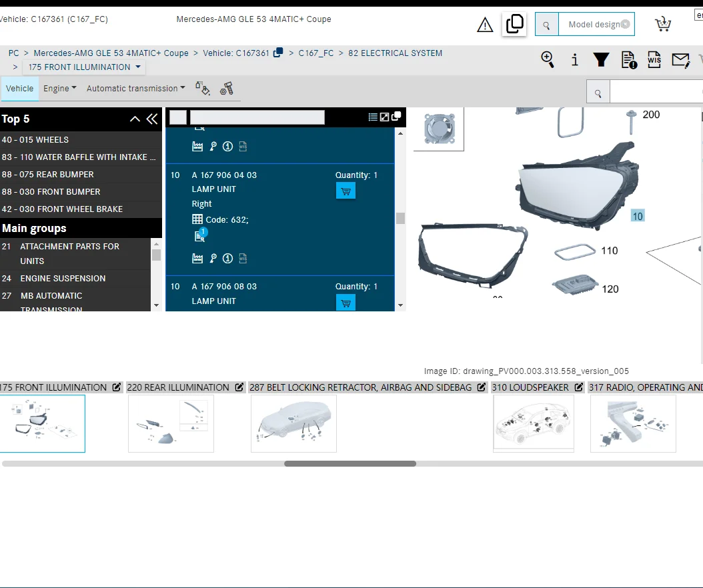
Task: Open the shopping cart in header
Action: (x=663, y=24)
